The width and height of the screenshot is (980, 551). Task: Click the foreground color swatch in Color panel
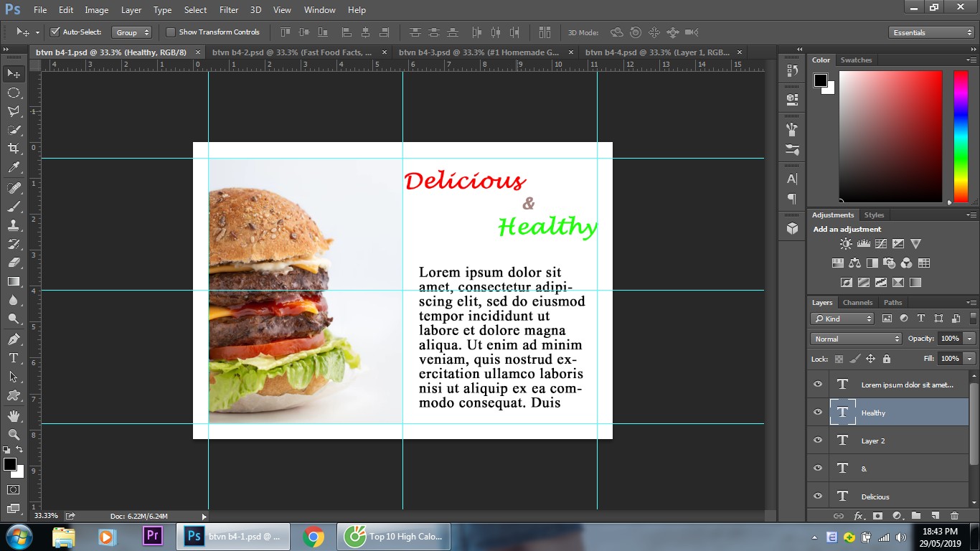[820, 80]
